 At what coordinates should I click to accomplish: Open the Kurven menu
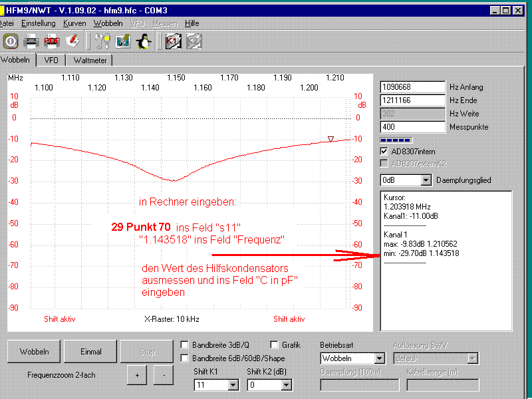click(74, 23)
